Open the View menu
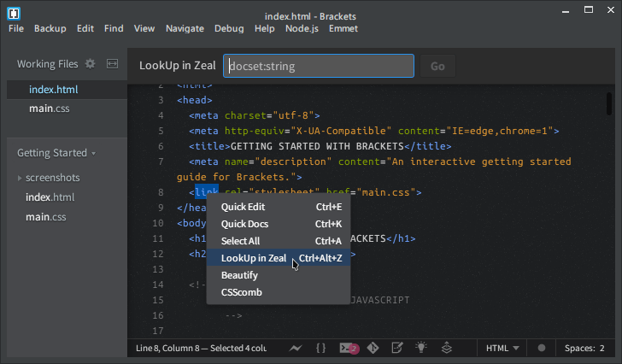 click(144, 28)
